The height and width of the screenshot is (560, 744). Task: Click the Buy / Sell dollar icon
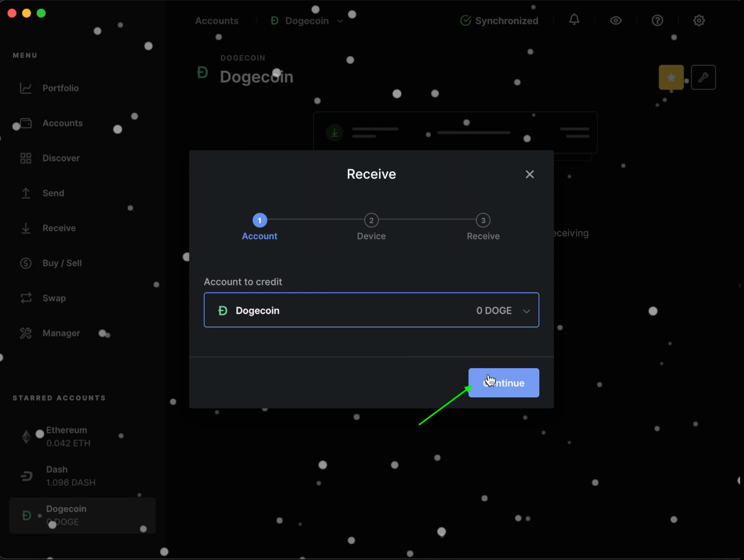(x=26, y=263)
